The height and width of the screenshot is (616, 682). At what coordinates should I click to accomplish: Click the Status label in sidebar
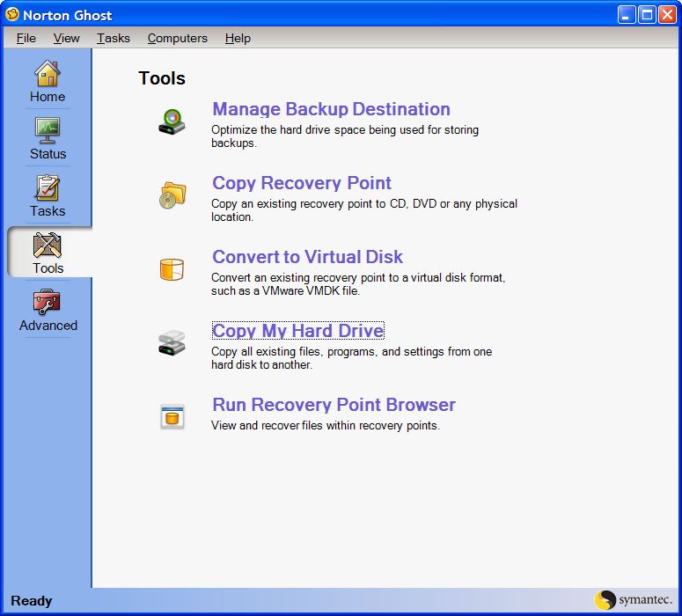[x=48, y=154]
